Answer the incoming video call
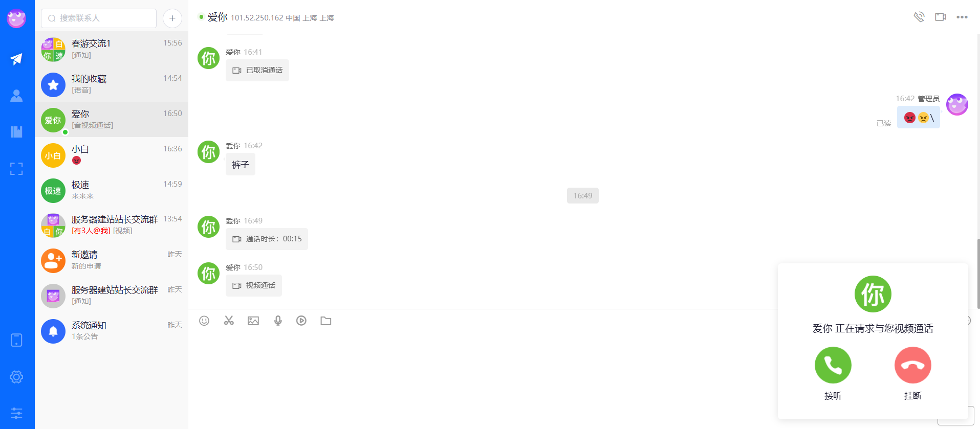Viewport: 980px width, 429px height. click(x=833, y=365)
